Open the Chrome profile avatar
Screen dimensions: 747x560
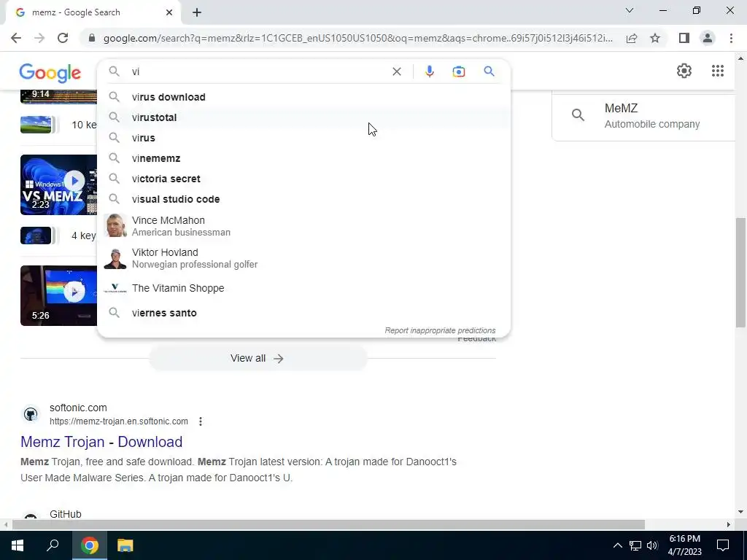pos(708,38)
